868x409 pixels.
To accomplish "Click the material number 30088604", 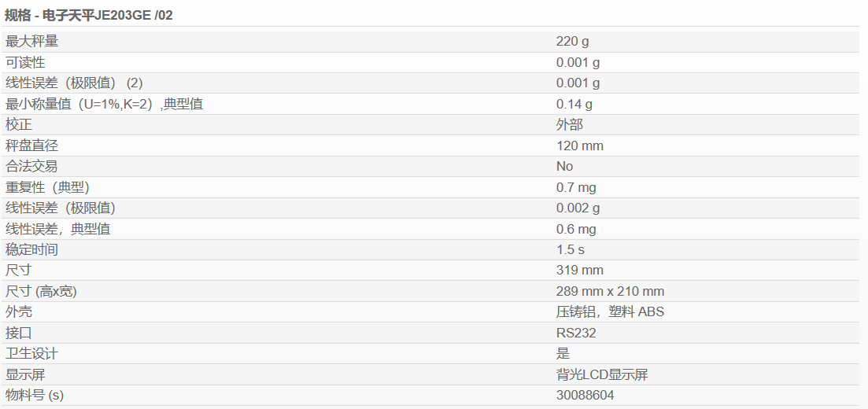I will coord(585,396).
